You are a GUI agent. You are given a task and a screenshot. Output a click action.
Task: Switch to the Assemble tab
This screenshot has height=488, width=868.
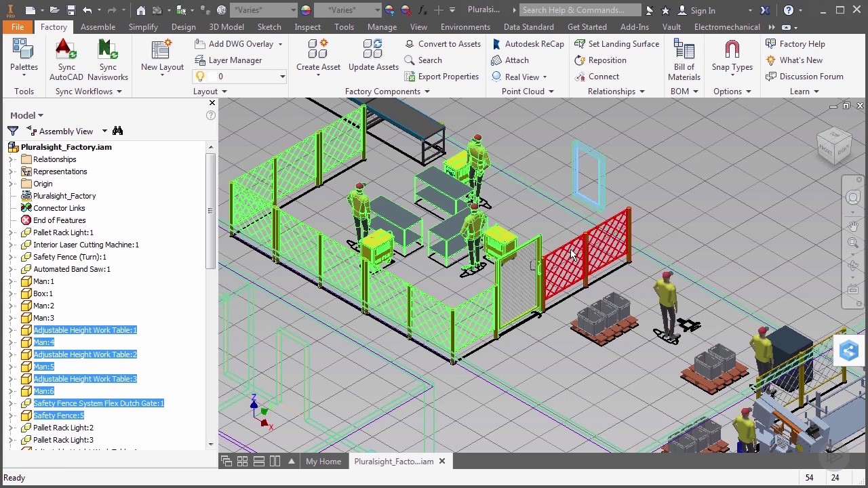[x=98, y=26]
